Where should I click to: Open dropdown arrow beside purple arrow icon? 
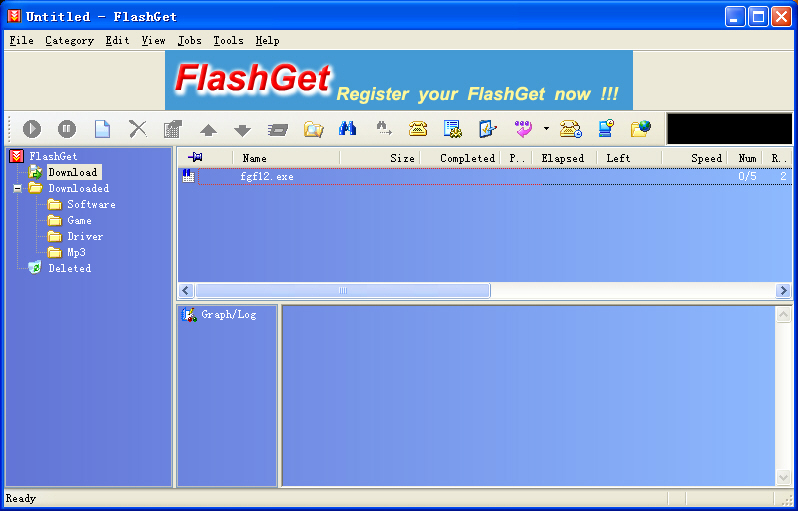(x=546, y=129)
